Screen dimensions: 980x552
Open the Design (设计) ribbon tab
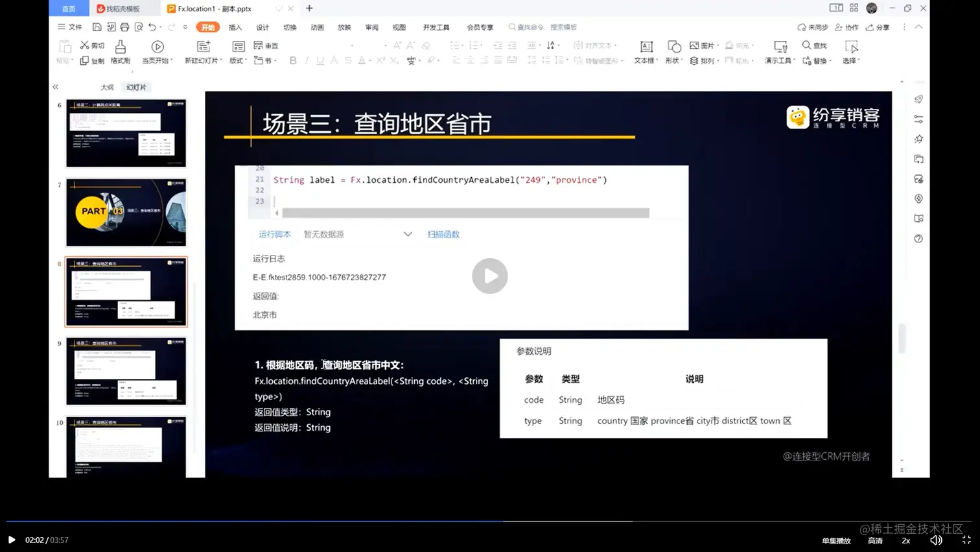click(x=262, y=27)
